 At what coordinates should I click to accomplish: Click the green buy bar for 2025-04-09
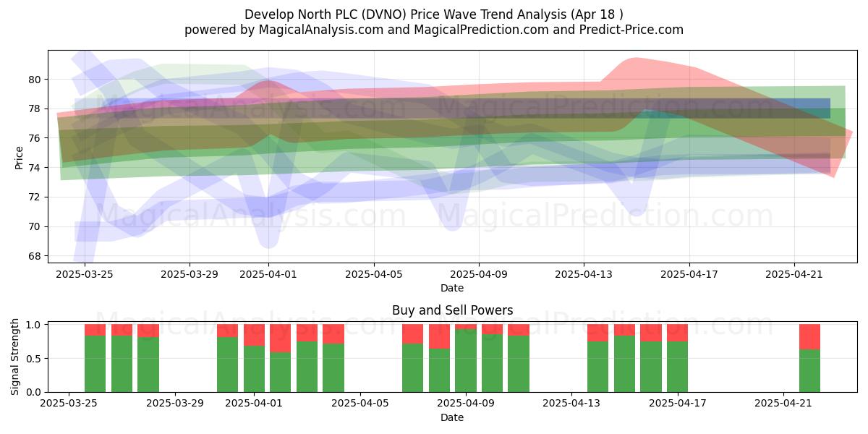[x=466, y=361]
